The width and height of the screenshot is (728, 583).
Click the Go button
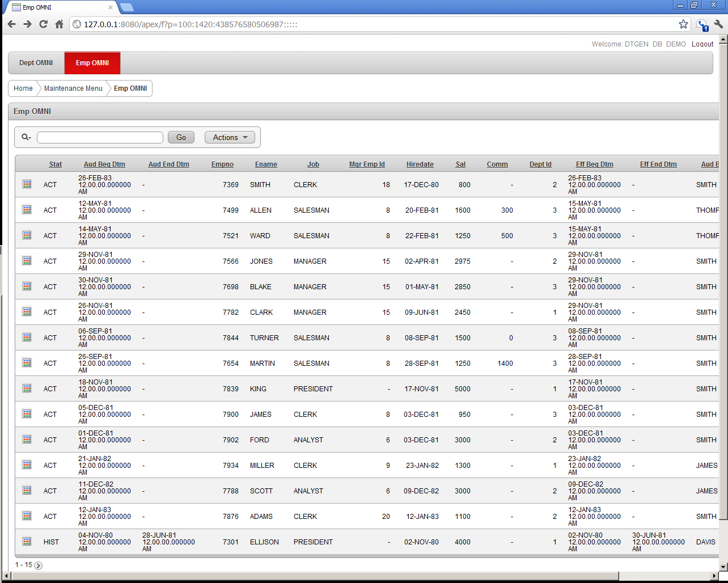(x=180, y=137)
